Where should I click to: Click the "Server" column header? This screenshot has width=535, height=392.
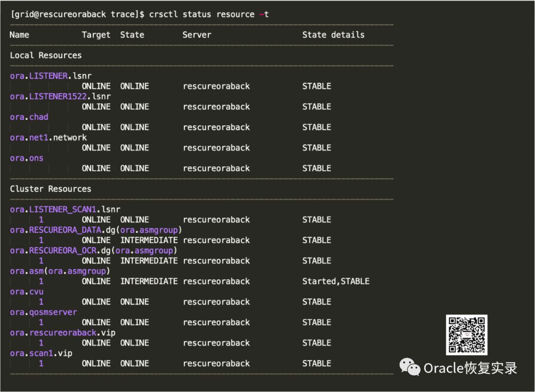pyautogui.click(x=197, y=35)
